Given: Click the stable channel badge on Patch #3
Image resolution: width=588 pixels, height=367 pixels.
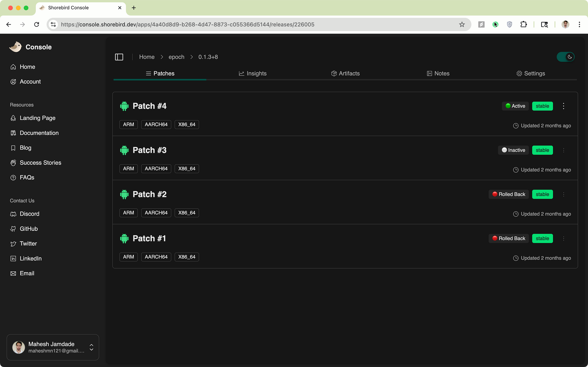Looking at the screenshot, I should (542, 150).
